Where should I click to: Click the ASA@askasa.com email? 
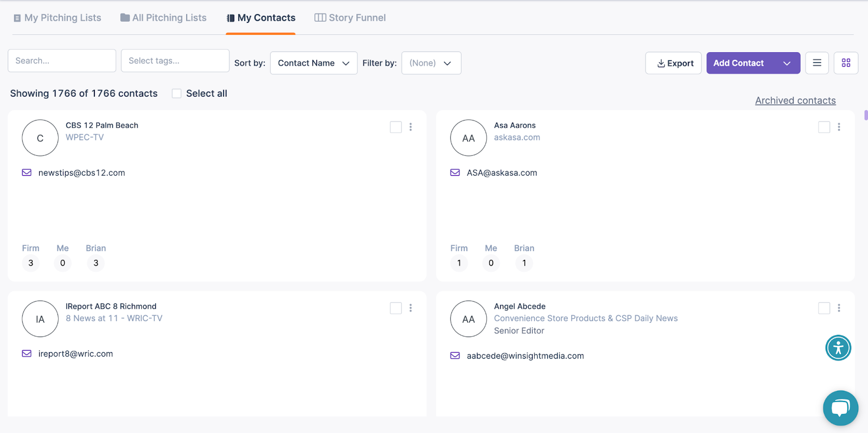tap(502, 173)
